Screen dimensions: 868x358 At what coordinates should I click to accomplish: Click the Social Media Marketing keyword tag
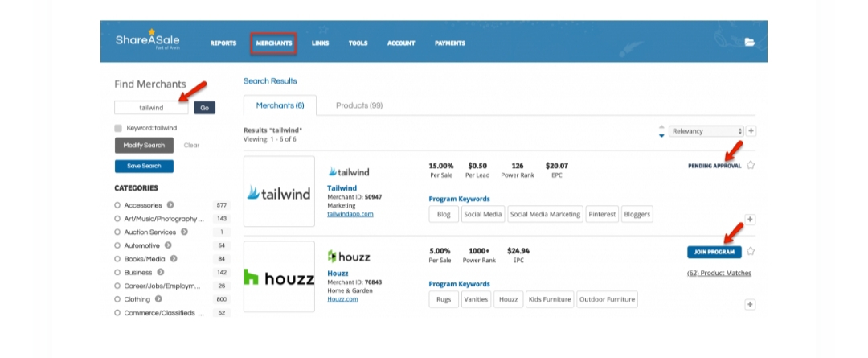545,215
